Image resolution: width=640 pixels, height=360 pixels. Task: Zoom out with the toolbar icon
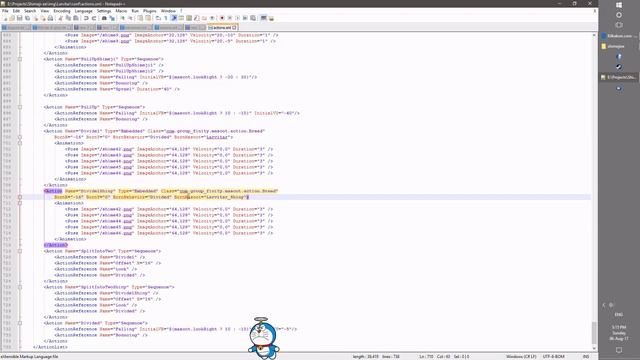click(130, 18)
